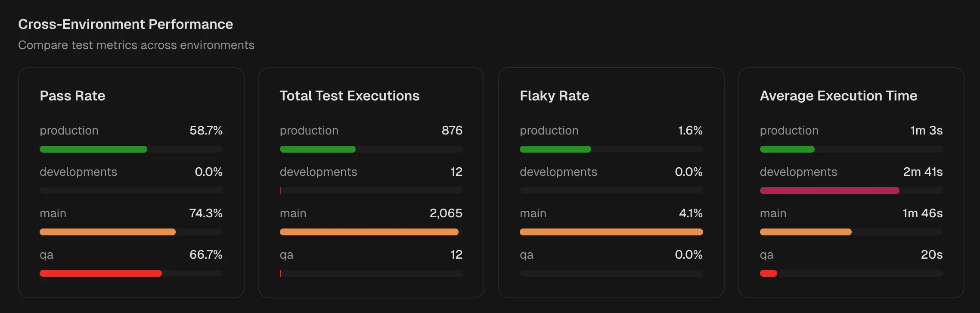The width and height of the screenshot is (980, 313).
Task: Select the Average Execution Time card title
Action: click(x=838, y=96)
